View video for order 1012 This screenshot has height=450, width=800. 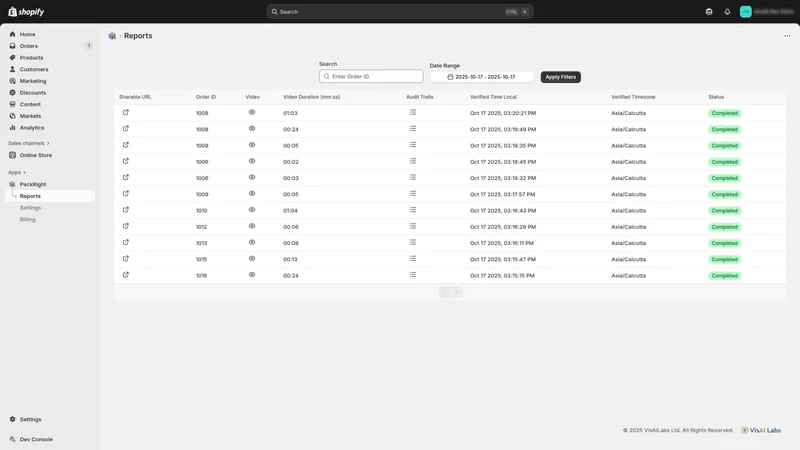252,226
